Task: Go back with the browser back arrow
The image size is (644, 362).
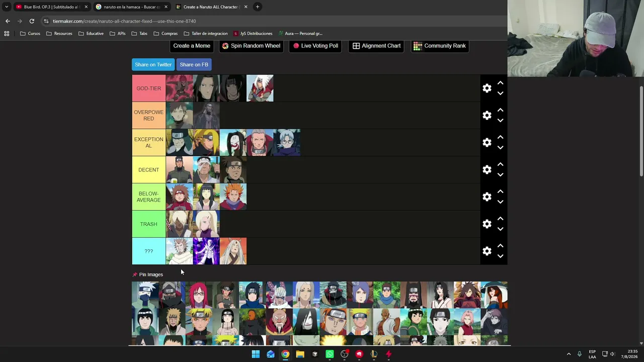Action: (x=8, y=21)
